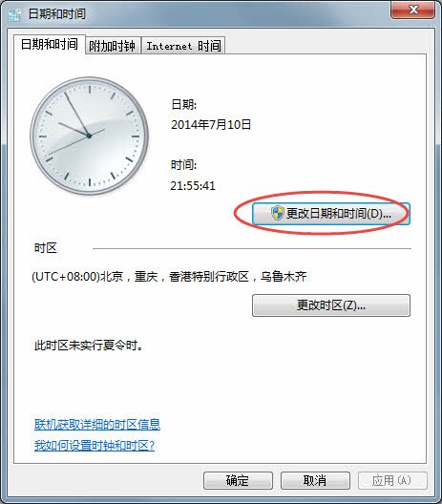
Task: Select the 日期和时间 tab
Action: 50,44
